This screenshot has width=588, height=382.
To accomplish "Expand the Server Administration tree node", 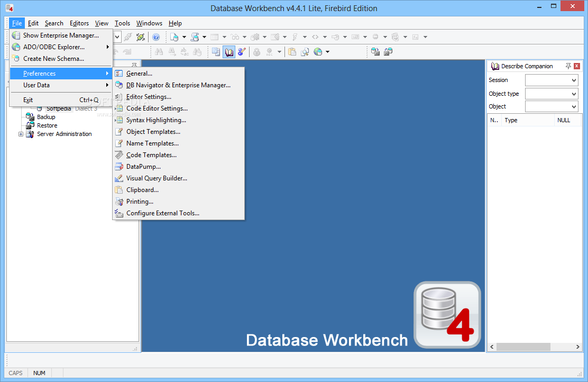I will coord(21,134).
